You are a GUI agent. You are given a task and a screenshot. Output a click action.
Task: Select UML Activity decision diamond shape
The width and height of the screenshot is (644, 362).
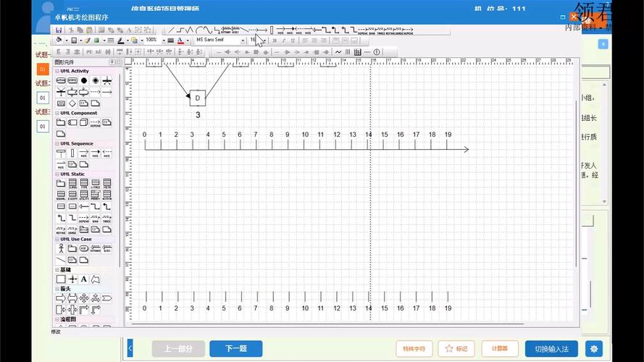pyautogui.click(x=72, y=103)
